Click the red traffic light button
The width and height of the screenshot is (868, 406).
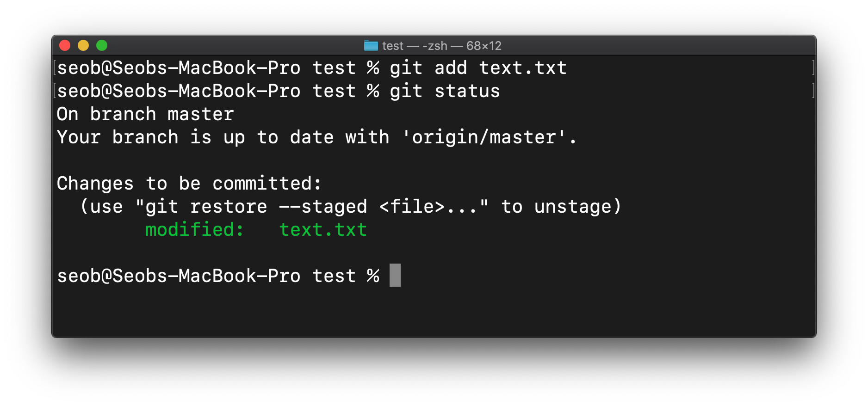[x=65, y=45]
